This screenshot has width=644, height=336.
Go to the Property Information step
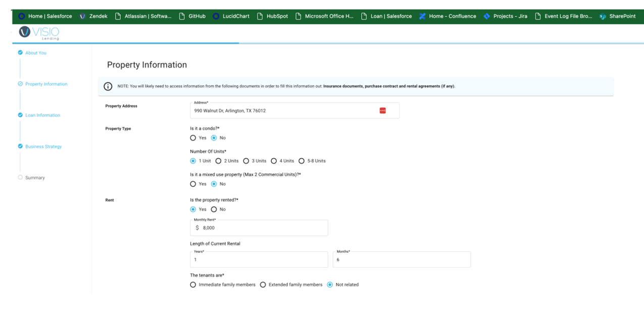[46, 84]
